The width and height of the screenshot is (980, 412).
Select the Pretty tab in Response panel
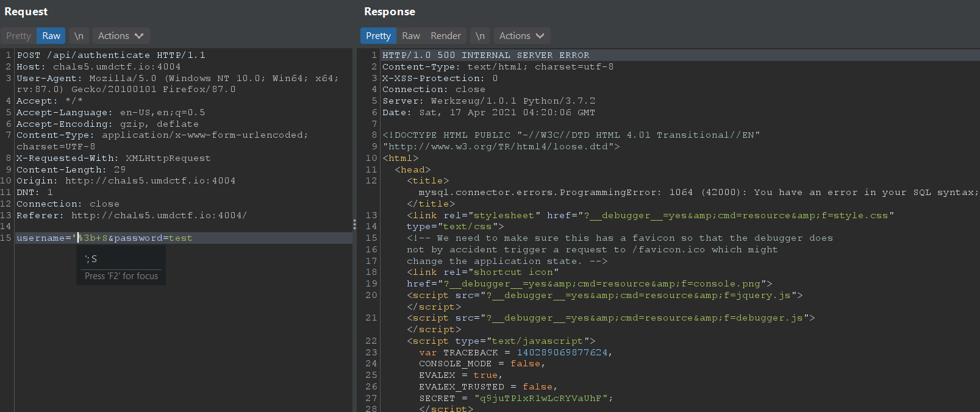pos(378,36)
